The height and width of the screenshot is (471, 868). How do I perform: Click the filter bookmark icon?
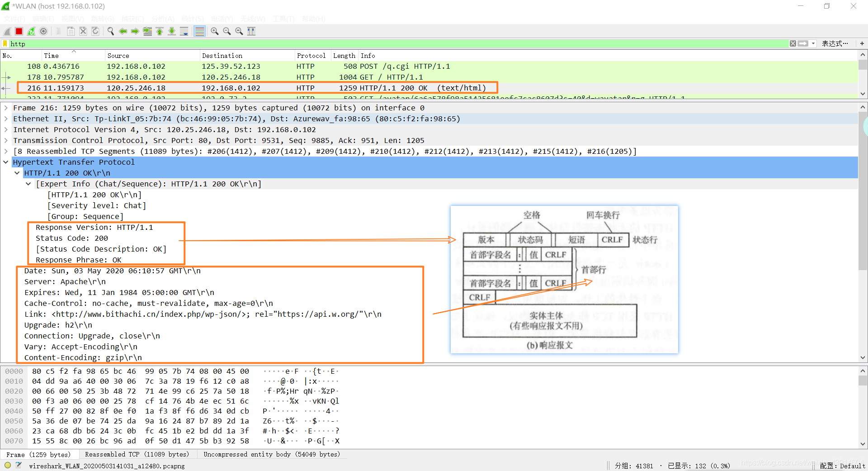pos(5,43)
